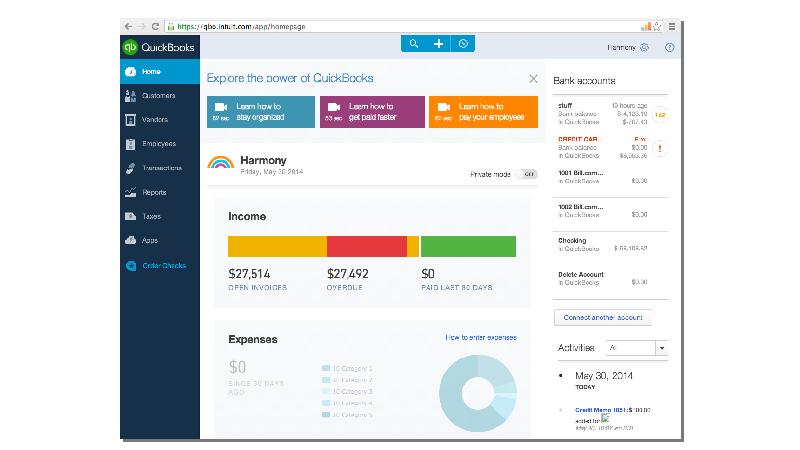800x450 pixels.
Task: Bookmark page with browser star icon
Action: [660, 25]
